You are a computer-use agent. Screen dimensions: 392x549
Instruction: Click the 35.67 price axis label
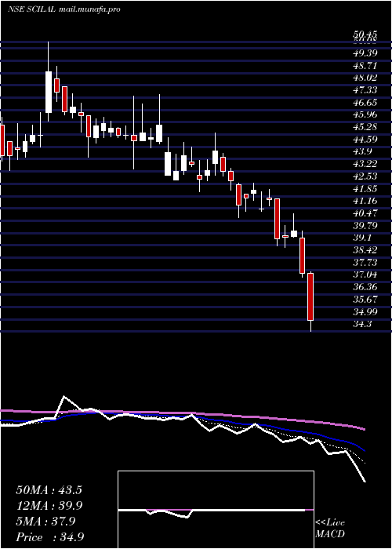365,299
